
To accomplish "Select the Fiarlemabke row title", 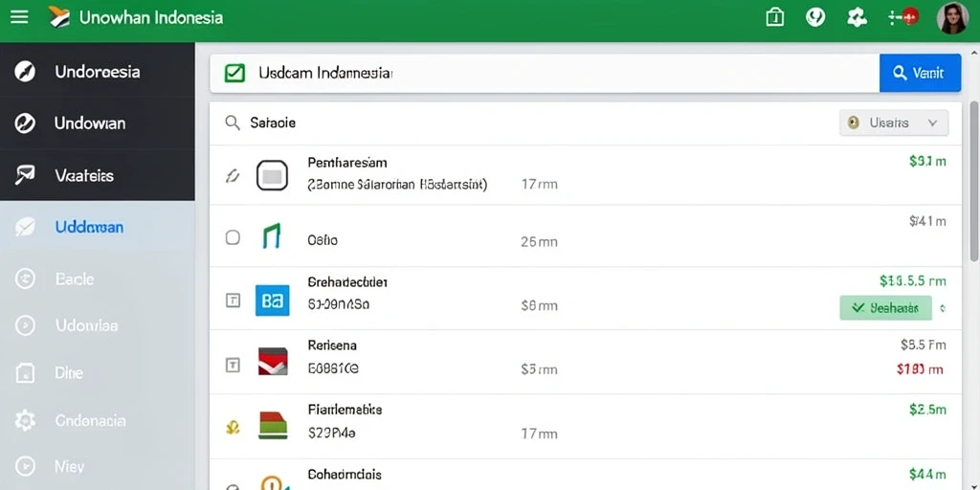I will point(345,410).
